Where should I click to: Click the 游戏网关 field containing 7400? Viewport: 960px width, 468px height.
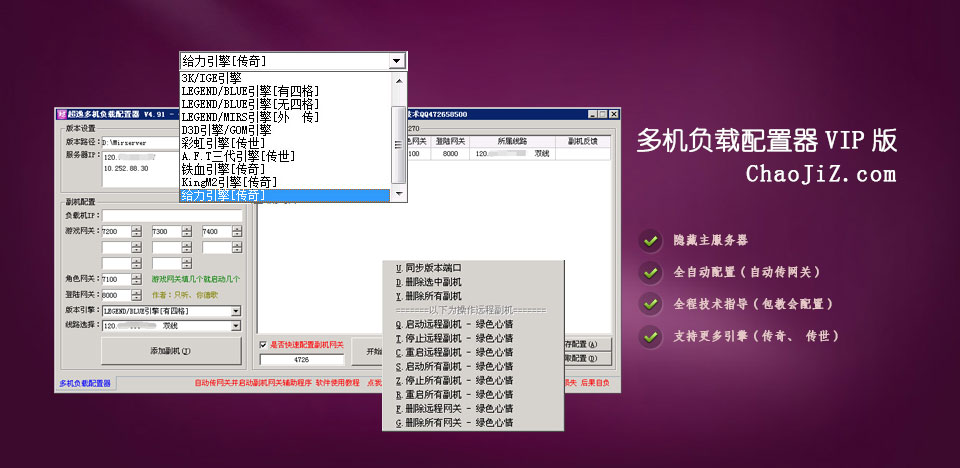tap(217, 232)
